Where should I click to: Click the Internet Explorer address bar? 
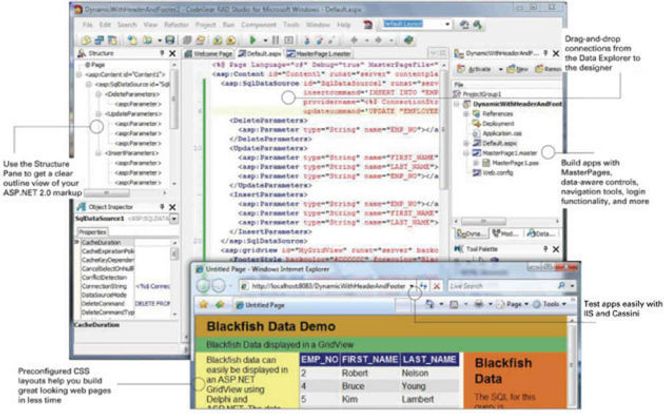[x=327, y=286]
